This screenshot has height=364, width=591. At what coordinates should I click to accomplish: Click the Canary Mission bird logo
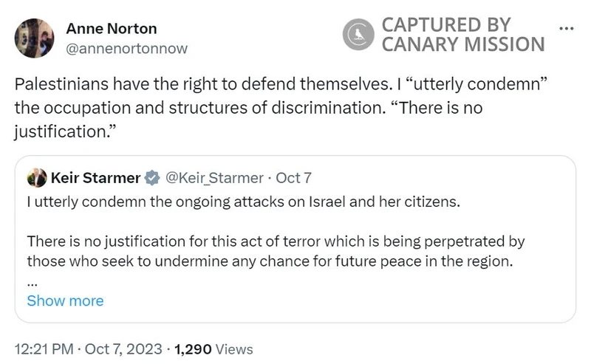click(359, 34)
